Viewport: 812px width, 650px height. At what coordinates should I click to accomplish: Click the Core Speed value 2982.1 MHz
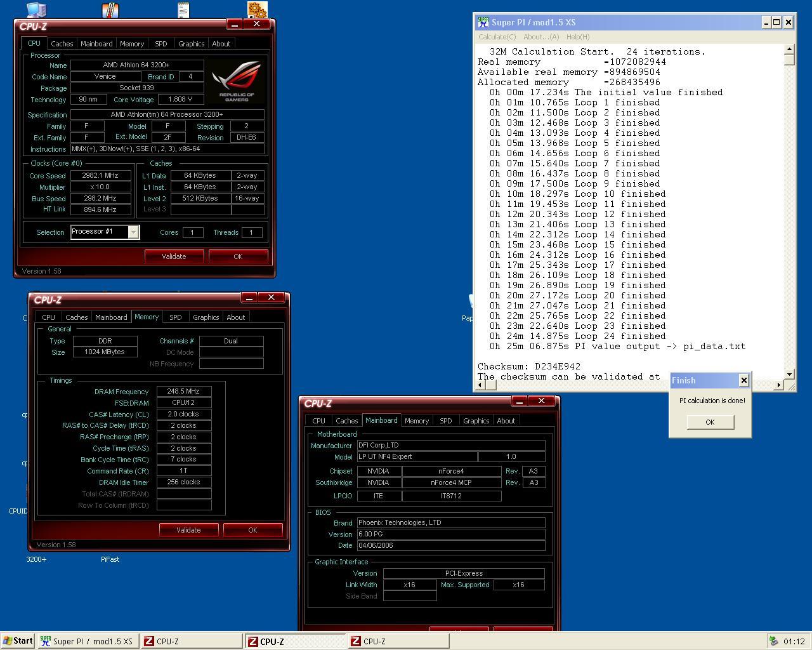(x=100, y=175)
